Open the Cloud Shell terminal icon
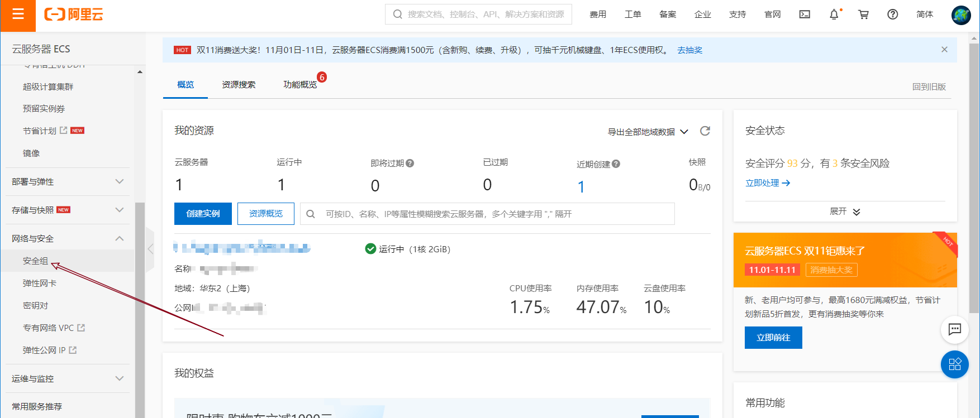Image resolution: width=980 pixels, height=418 pixels. tap(805, 15)
